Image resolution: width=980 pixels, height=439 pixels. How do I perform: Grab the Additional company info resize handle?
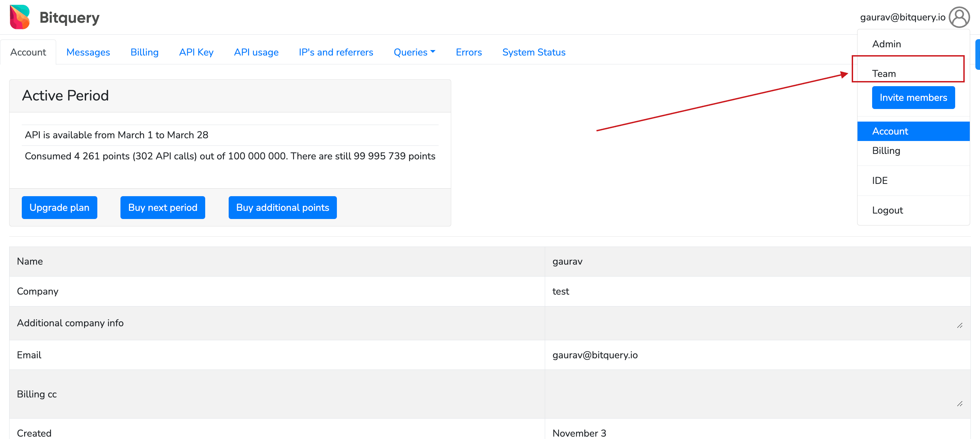click(x=960, y=326)
